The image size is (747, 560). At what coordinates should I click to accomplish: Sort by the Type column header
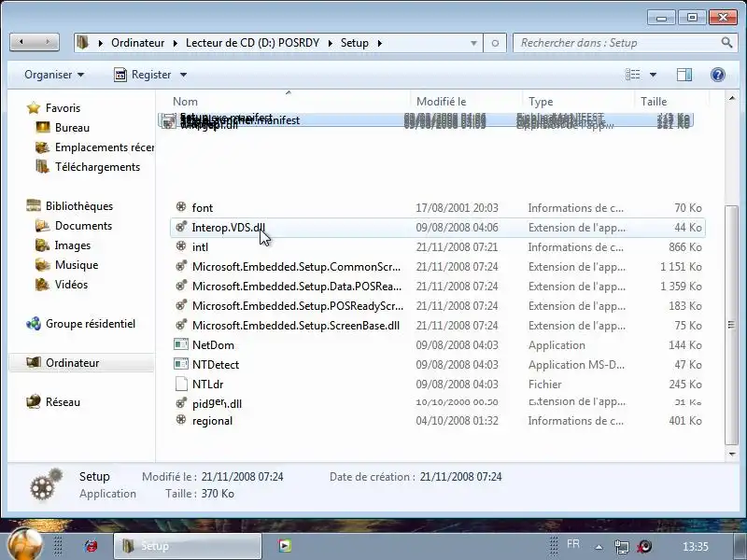click(541, 102)
